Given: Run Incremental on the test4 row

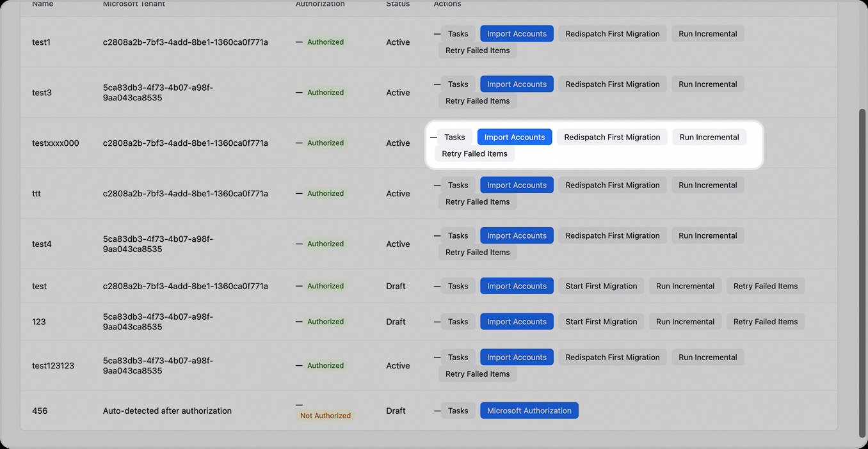Looking at the screenshot, I should click(707, 236).
